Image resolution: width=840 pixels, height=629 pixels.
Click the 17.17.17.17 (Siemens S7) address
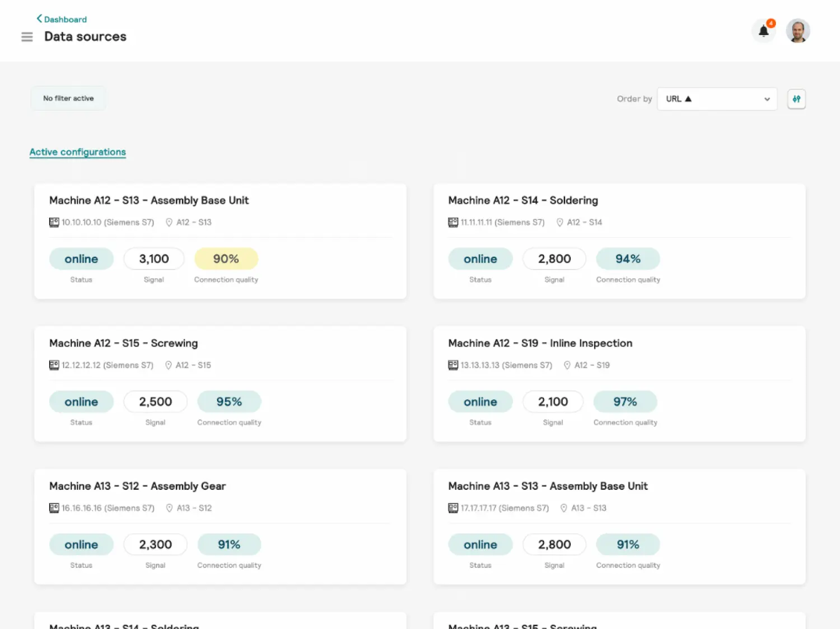pyautogui.click(x=505, y=508)
